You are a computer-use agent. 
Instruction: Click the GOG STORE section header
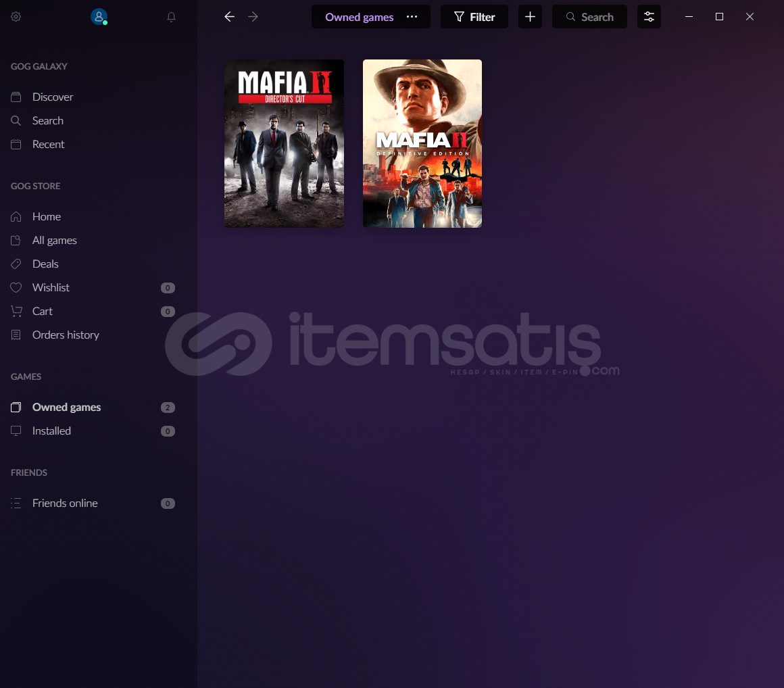click(x=36, y=186)
